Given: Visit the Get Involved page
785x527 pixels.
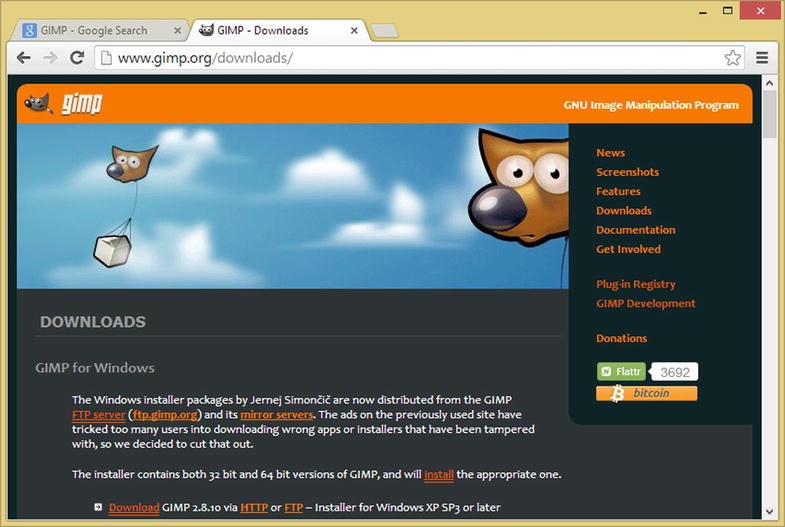Looking at the screenshot, I should [x=628, y=249].
